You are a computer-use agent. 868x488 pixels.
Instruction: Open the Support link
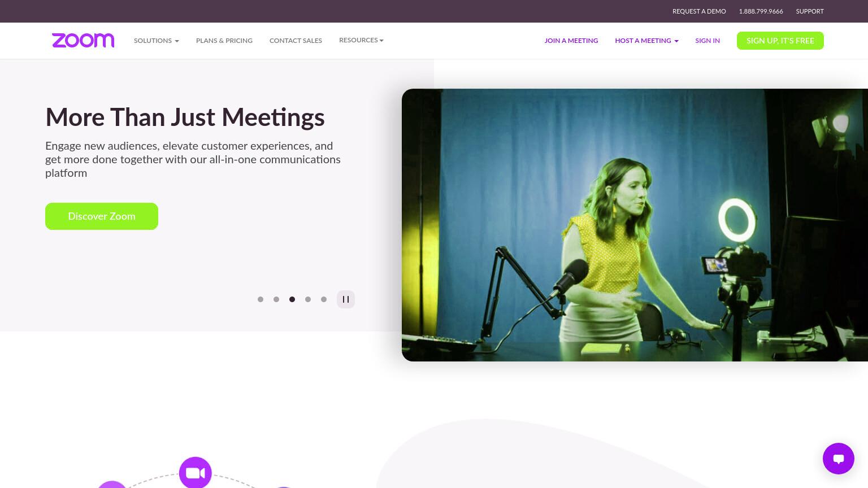pos(810,11)
